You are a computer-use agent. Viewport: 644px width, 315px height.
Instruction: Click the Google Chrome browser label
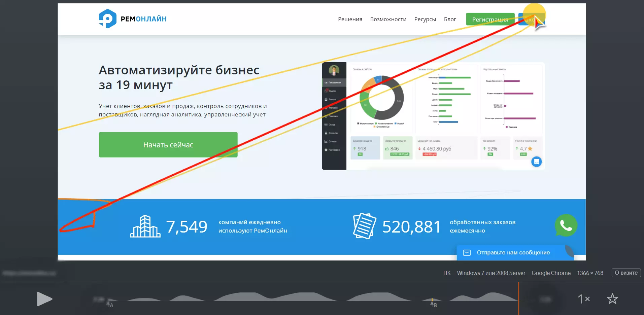(x=551, y=273)
